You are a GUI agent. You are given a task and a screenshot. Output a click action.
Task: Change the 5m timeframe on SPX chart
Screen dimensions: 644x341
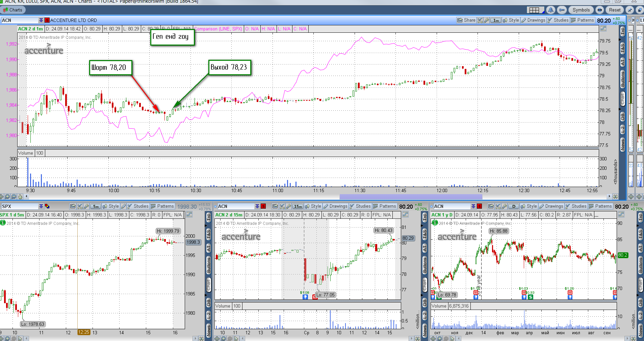[96, 206]
